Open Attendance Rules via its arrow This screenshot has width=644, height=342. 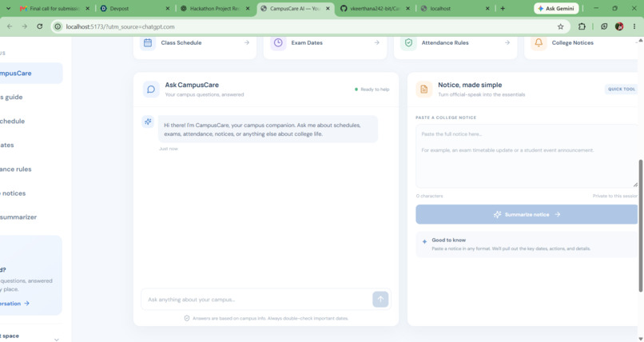click(x=507, y=42)
